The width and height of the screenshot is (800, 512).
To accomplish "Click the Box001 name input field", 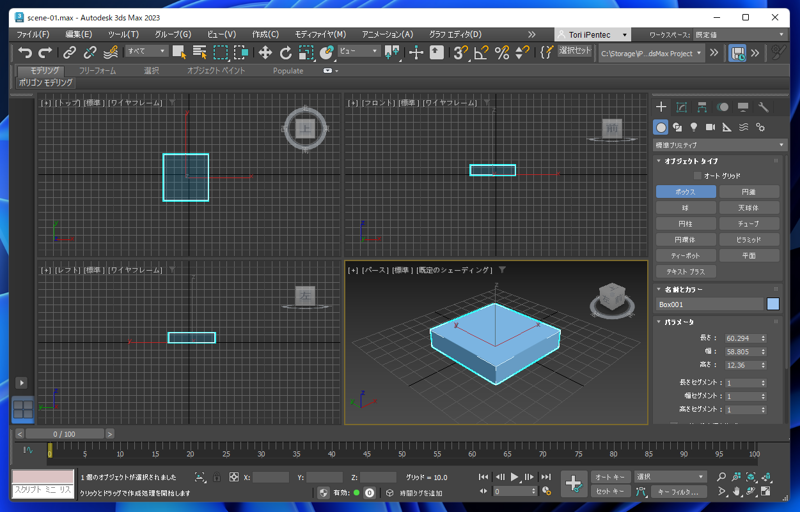I will 709,304.
